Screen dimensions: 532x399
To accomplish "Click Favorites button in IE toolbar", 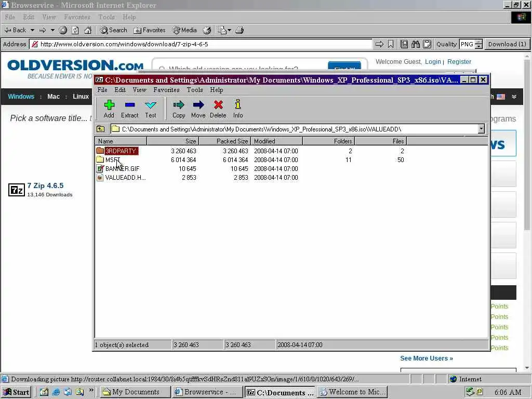I will 150,30.
